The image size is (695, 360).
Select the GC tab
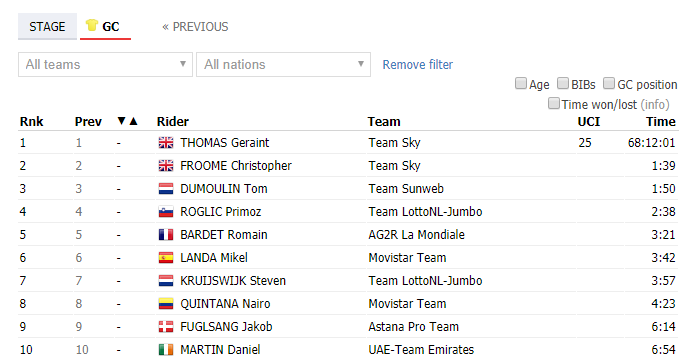[105, 27]
